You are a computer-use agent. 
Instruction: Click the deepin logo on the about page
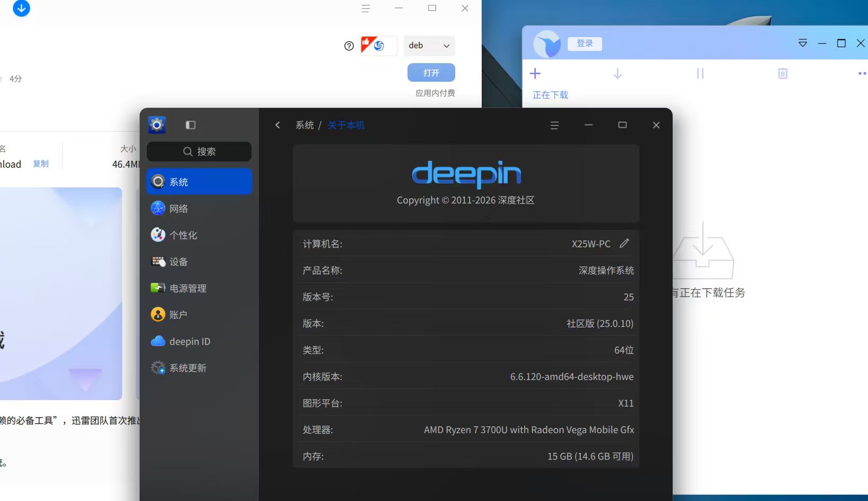coord(466,174)
